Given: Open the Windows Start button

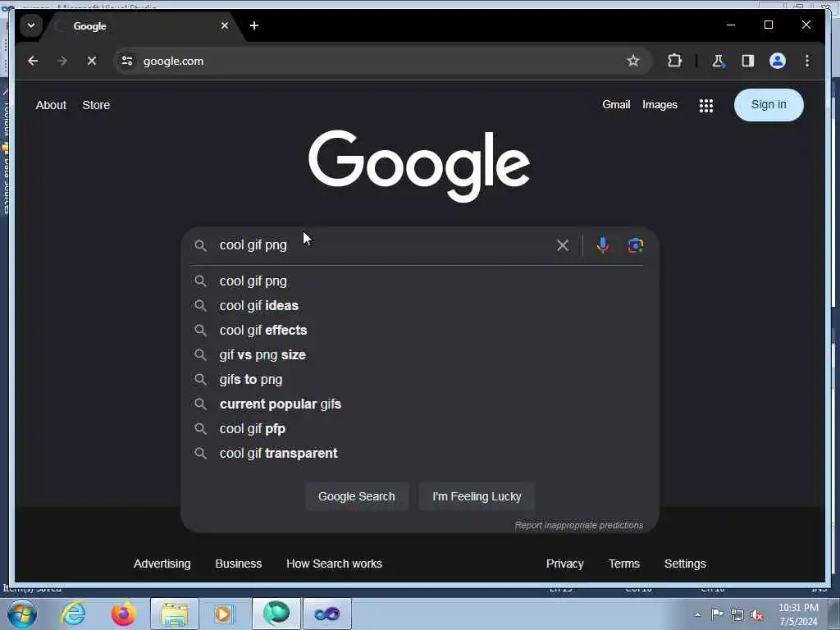Looking at the screenshot, I should tap(22, 614).
